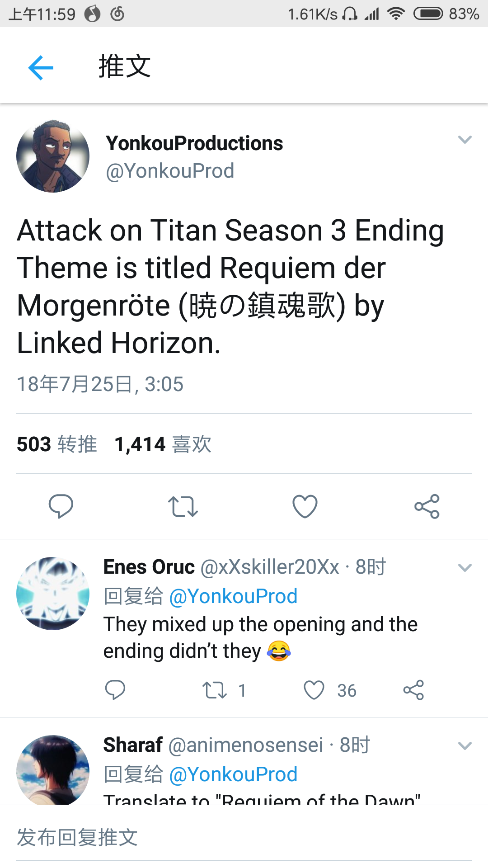Like the main YonkouProductions tweet
Viewport: 488px width, 868px height.
click(305, 506)
